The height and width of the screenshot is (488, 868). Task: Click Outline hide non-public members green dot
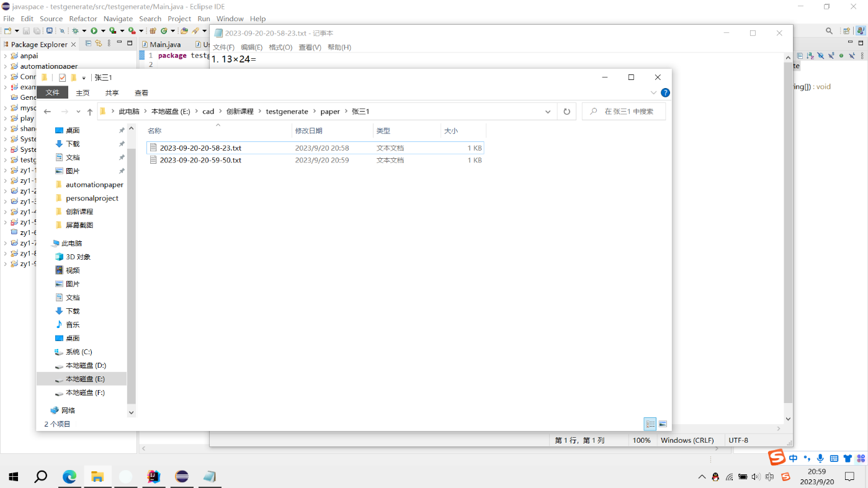(x=841, y=56)
